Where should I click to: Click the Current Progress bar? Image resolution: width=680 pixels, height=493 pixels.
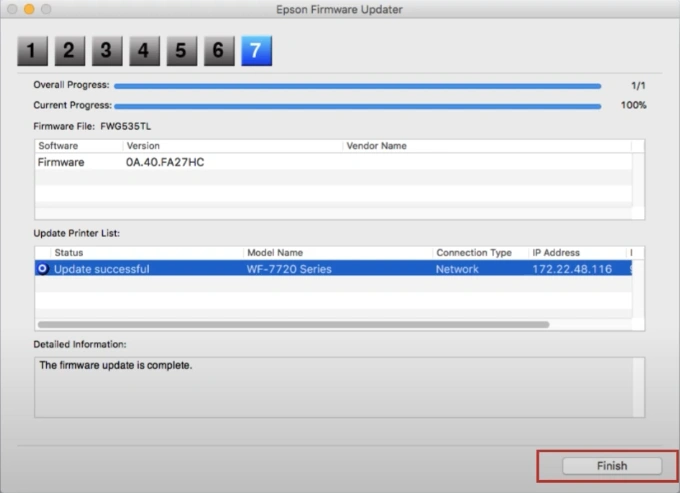[x=357, y=105]
